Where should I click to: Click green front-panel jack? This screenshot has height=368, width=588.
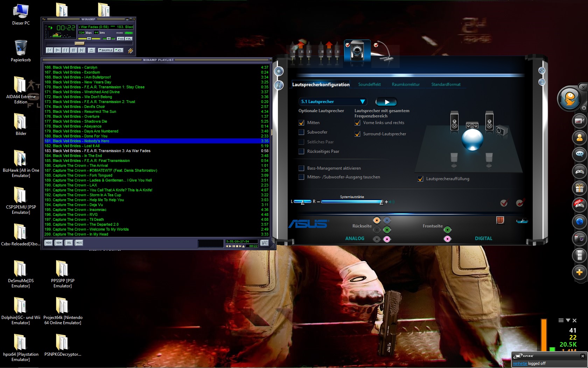coord(447,230)
